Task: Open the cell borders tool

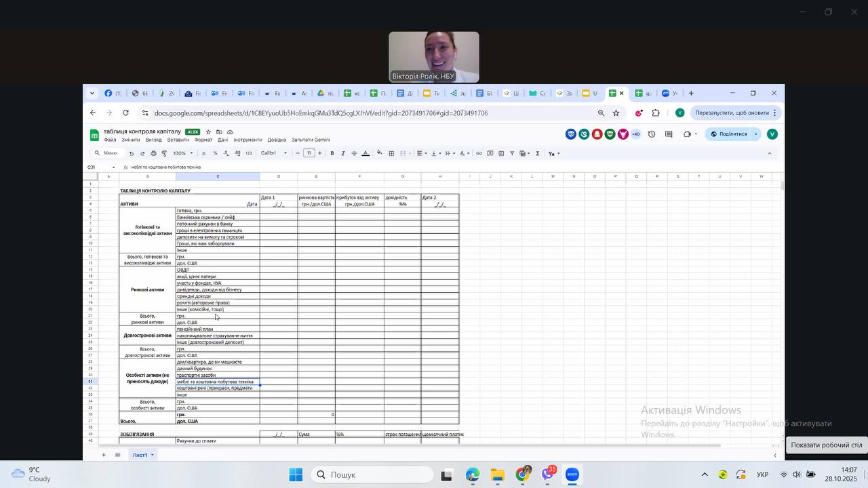Action: pos(391,153)
